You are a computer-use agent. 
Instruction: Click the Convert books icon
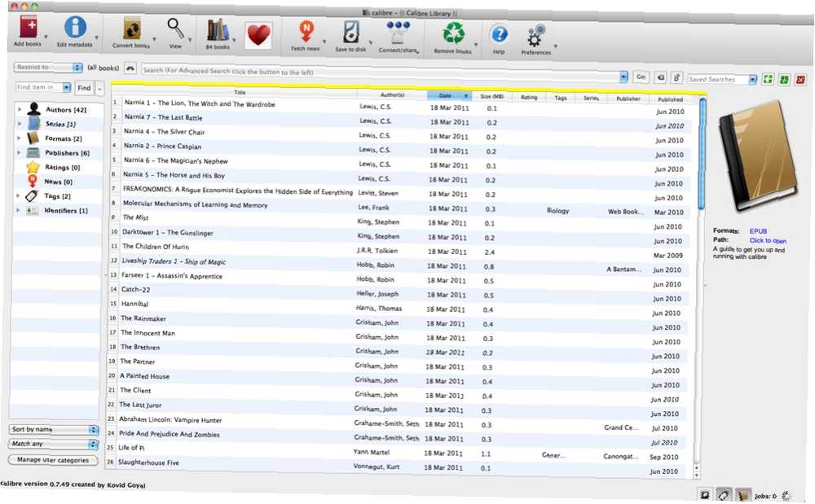(131, 28)
